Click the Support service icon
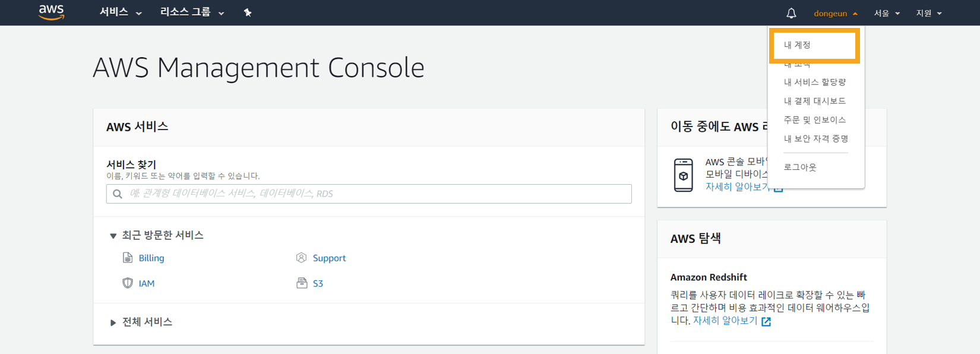The image size is (980, 354). point(302,258)
